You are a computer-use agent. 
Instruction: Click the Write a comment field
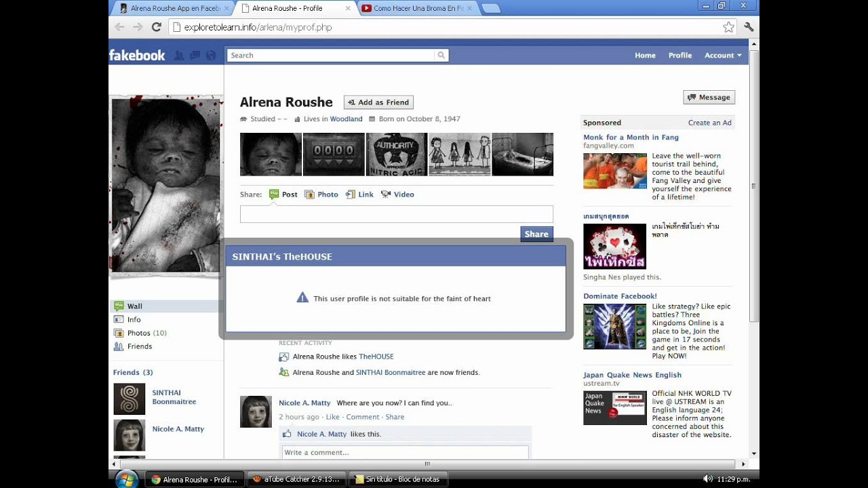[x=405, y=452]
